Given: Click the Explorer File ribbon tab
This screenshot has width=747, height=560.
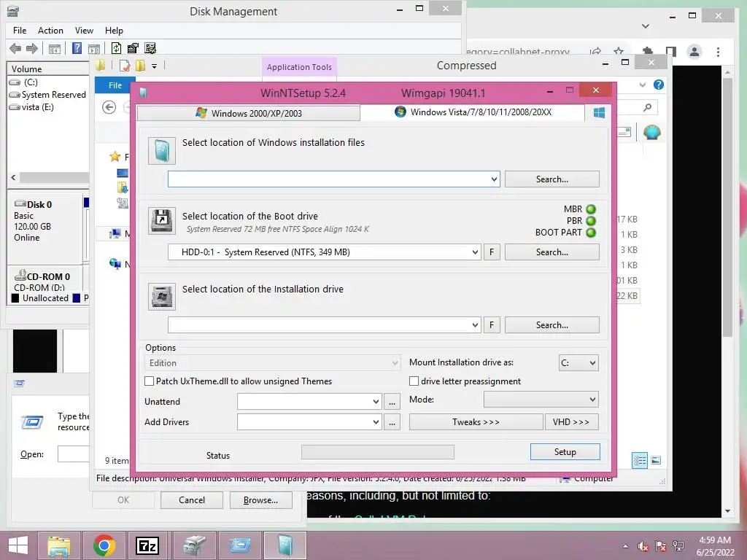Looking at the screenshot, I should (x=115, y=85).
